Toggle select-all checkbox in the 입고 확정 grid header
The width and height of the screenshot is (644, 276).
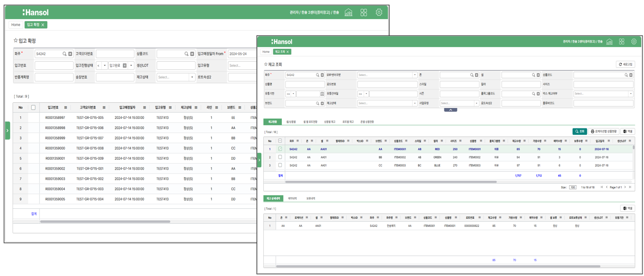[33, 107]
